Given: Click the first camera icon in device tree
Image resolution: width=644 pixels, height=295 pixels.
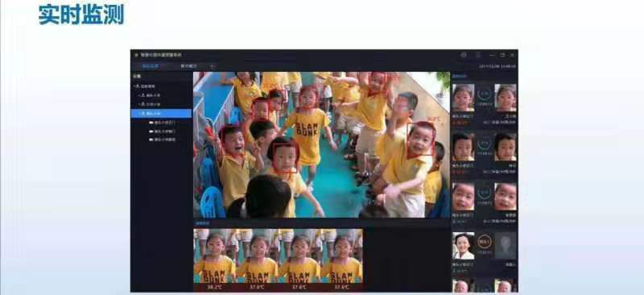Looking at the screenshot, I should 151,123.
